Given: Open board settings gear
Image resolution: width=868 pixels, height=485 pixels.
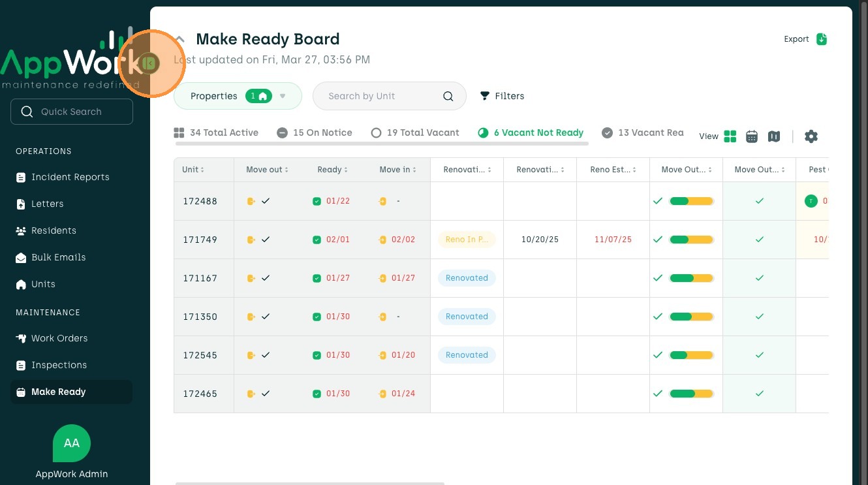Looking at the screenshot, I should pyautogui.click(x=811, y=136).
